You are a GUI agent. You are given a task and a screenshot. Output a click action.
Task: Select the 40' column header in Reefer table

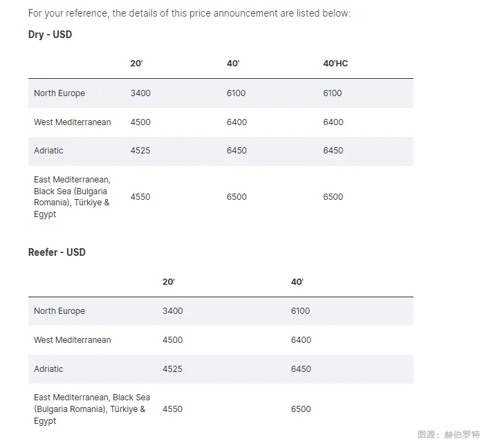pos(297,281)
